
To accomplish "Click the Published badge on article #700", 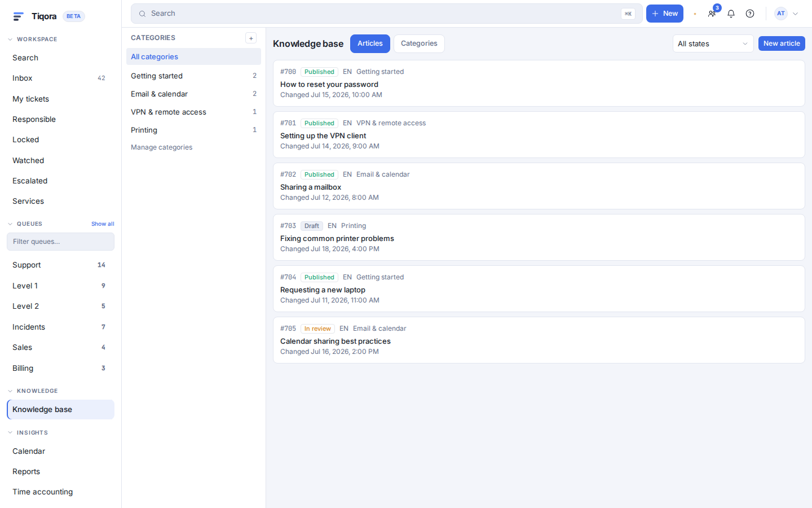I will coord(319,72).
